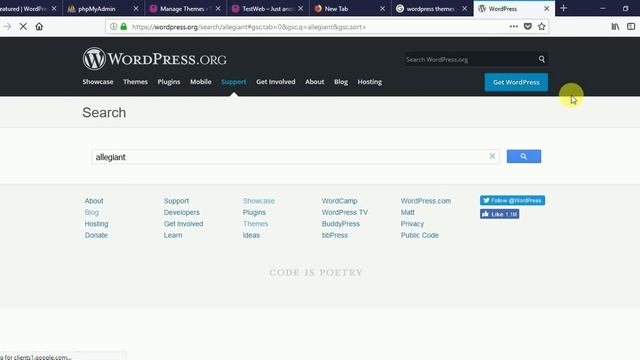The height and width of the screenshot is (360, 640).
Task: Open footer Matt link
Action: pos(408,212)
